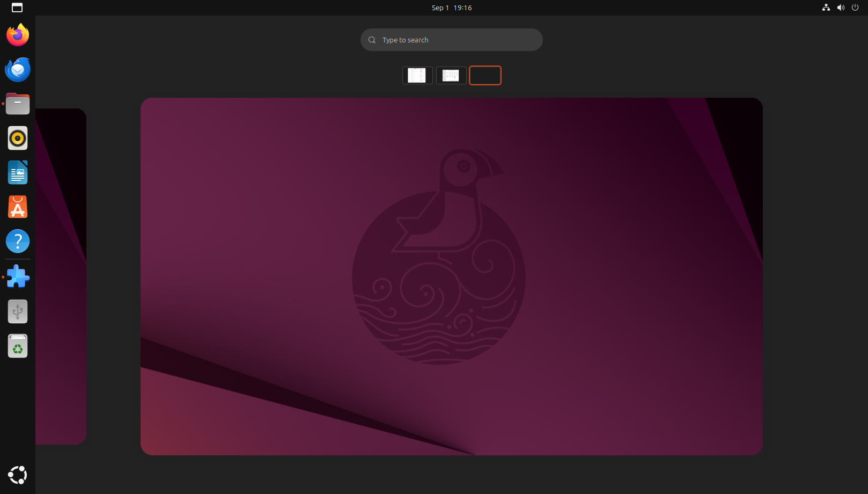868x494 pixels.
Task: Open Firefox from the dock
Action: pos(18,35)
